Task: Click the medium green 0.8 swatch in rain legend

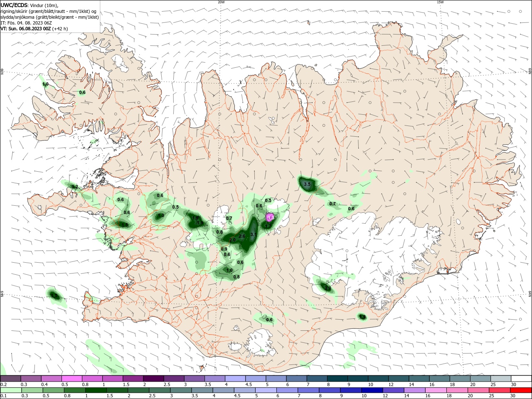Action: [74, 390]
